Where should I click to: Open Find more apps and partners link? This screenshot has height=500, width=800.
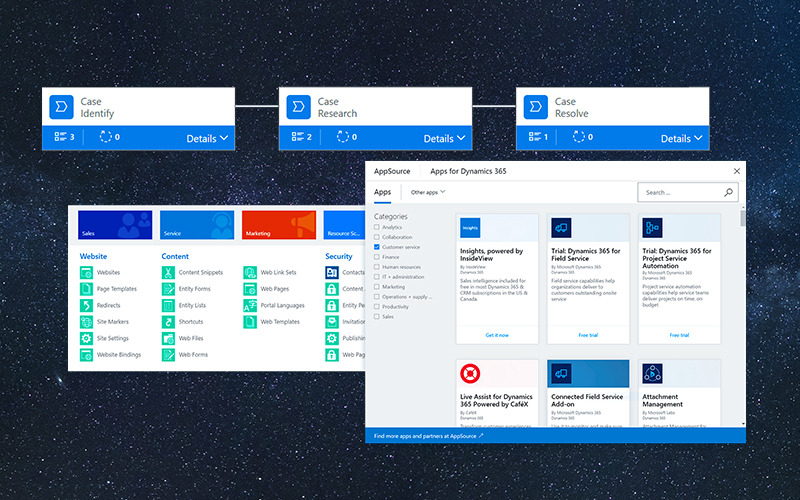click(x=429, y=436)
